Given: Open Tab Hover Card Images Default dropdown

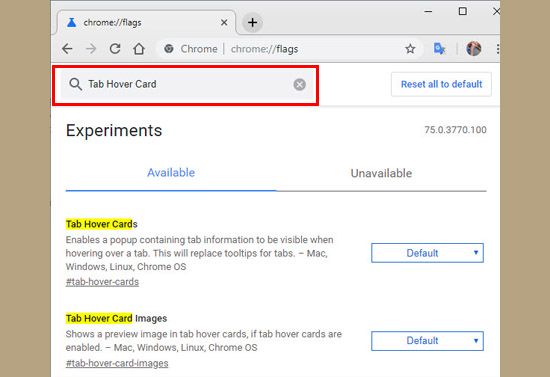Looking at the screenshot, I should click(x=427, y=341).
